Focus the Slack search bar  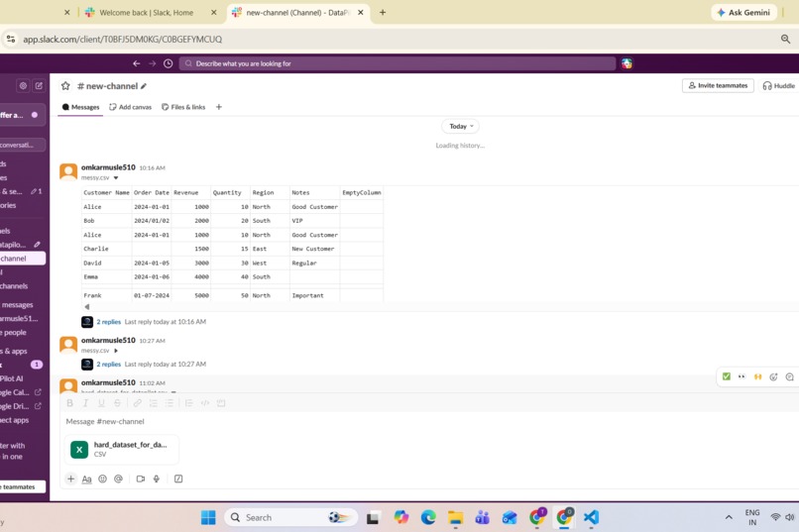coord(398,63)
